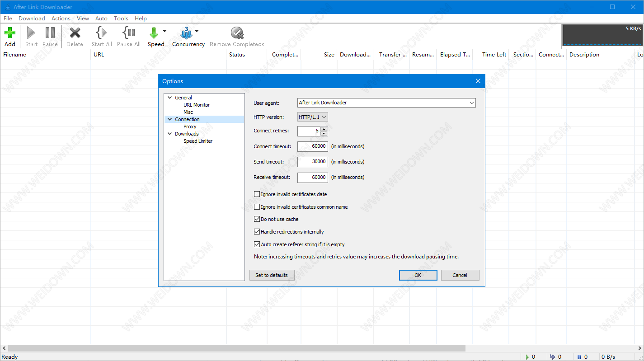Screen dimensions: 644x361
Task: Click the horizontal scrollbar thumb
Action: tap(236, 348)
